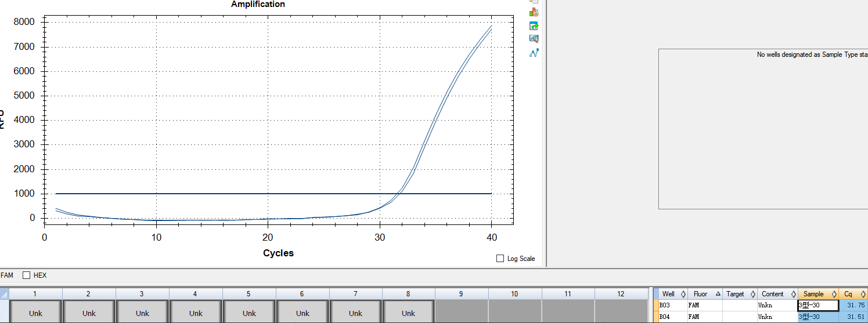Select the Unk well under column 8
This screenshot has width=868, height=323.
tap(409, 312)
